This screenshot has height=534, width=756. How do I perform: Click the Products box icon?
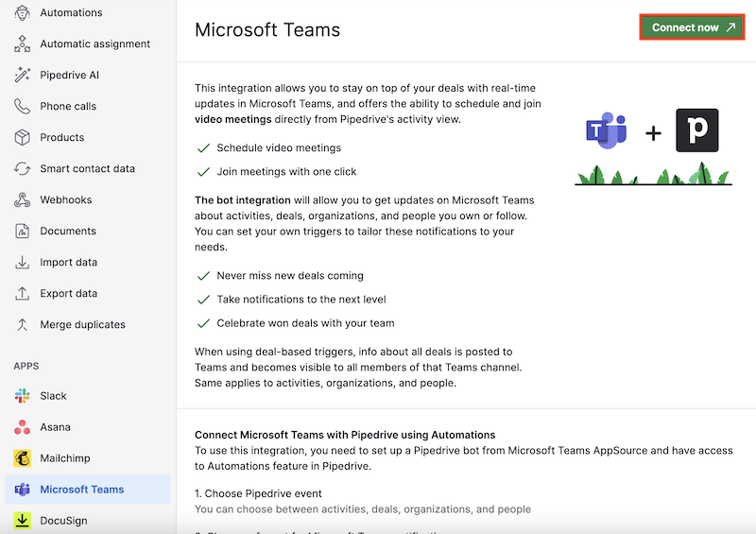click(22, 137)
